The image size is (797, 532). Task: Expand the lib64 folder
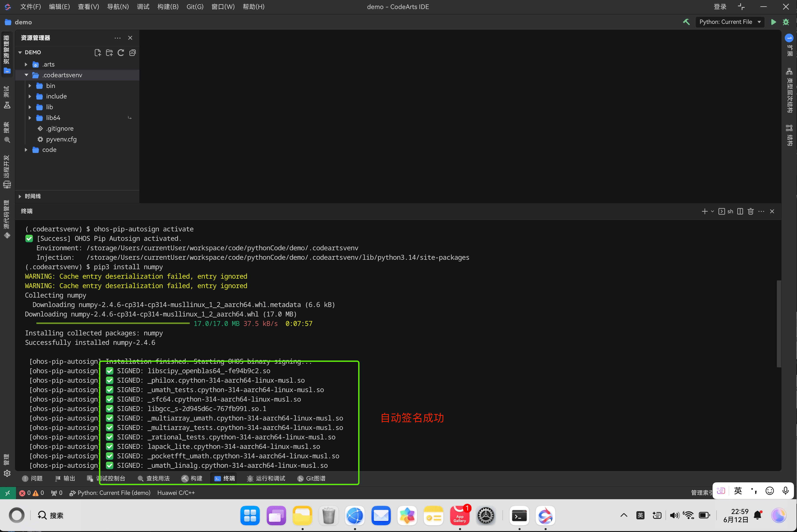(30, 118)
